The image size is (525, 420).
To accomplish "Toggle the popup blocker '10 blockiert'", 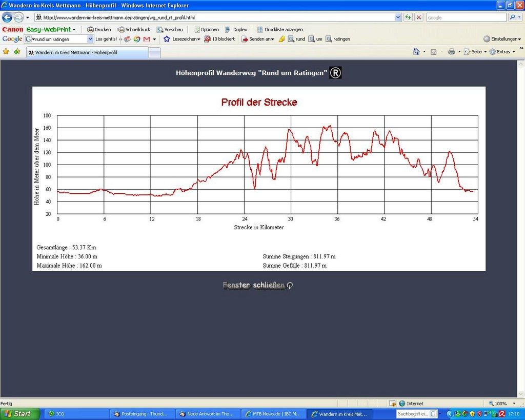I will tap(219, 39).
